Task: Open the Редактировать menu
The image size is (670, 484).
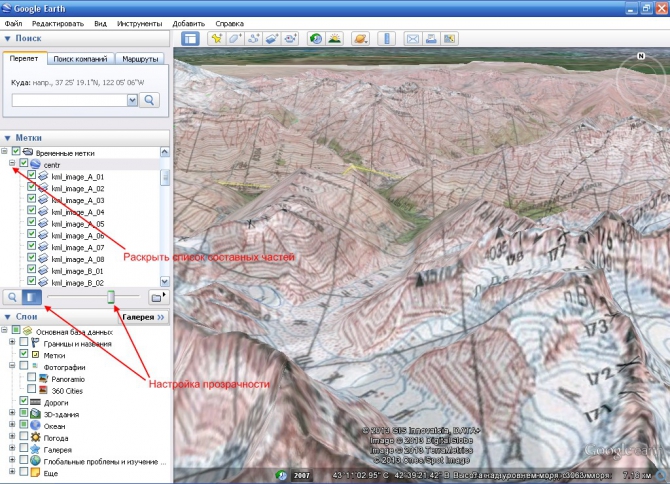Action: 58,23
